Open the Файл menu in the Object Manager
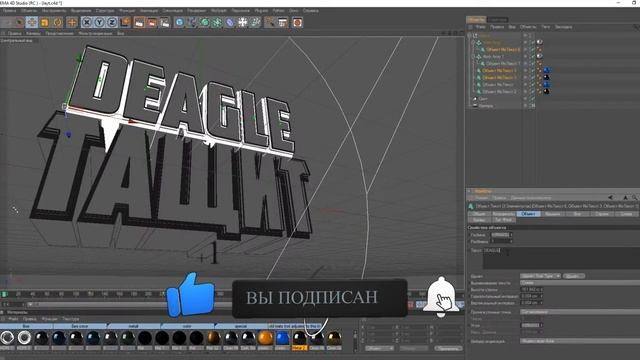 (481, 27)
